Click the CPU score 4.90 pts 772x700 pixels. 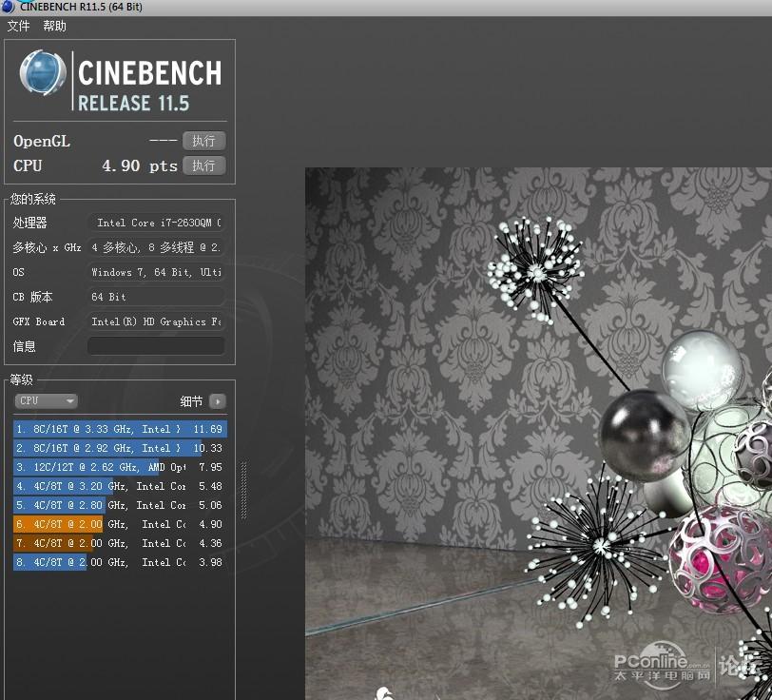(140, 166)
